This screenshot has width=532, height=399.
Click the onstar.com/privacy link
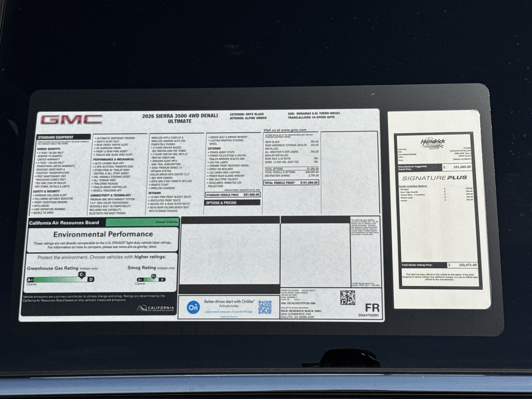(229, 317)
